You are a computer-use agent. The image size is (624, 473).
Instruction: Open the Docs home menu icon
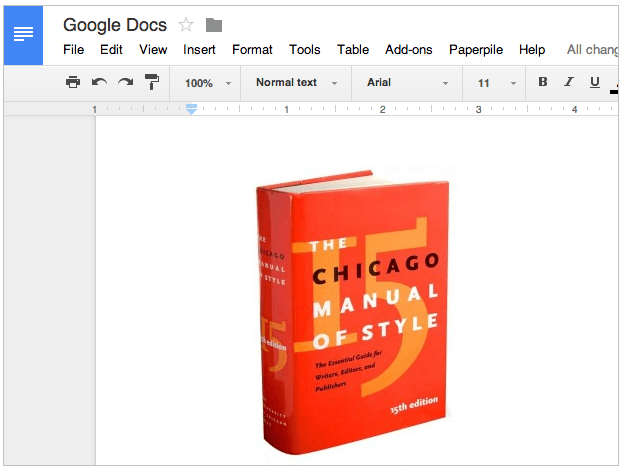click(x=23, y=35)
